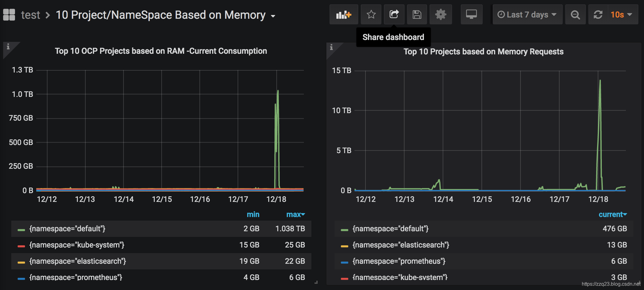The image size is (644, 290).
Task: Toggle default namespace series in right legend
Action: point(390,229)
